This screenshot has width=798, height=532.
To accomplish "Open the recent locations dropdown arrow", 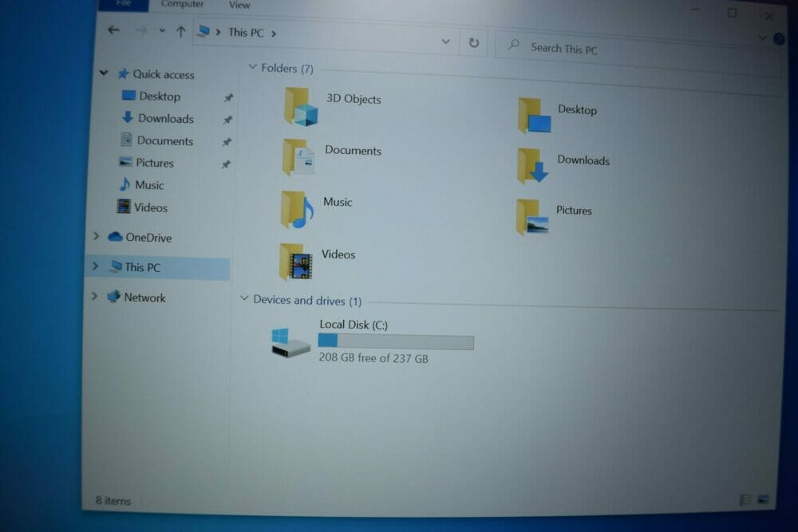I will 162,31.
